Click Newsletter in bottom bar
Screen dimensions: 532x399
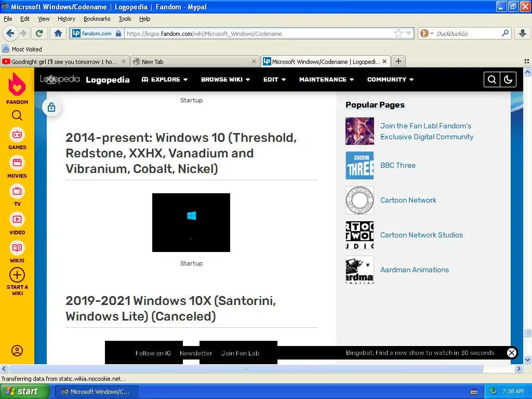click(x=196, y=353)
